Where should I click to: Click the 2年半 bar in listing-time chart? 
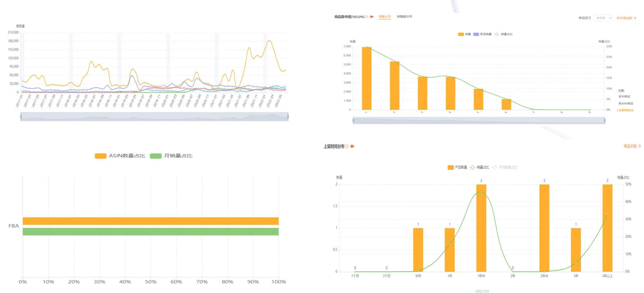(545, 228)
